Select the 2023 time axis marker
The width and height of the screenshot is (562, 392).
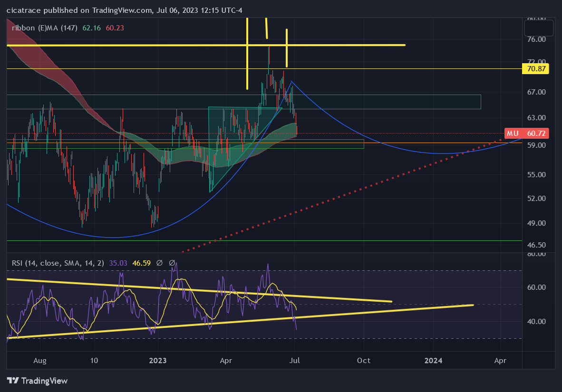coord(158,361)
